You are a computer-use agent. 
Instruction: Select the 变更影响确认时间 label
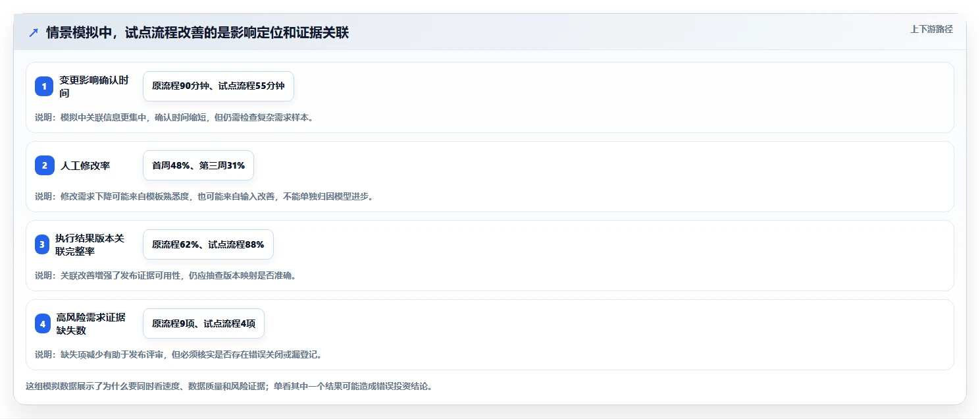[94, 86]
